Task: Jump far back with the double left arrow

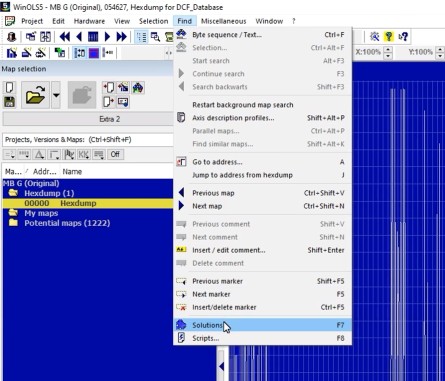Action: click(65, 36)
